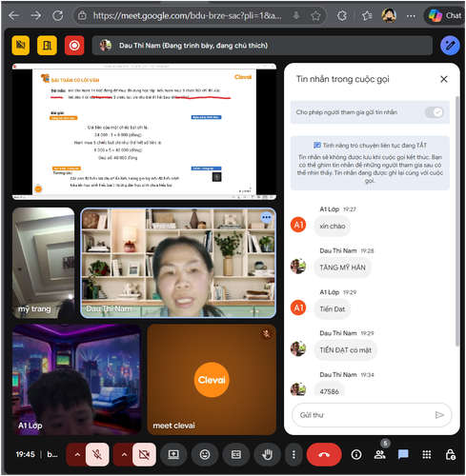Toggle allow participants to send messages
The height and width of the screenshot is (476, 466).
pyautogui.click(x=435, y=112)
